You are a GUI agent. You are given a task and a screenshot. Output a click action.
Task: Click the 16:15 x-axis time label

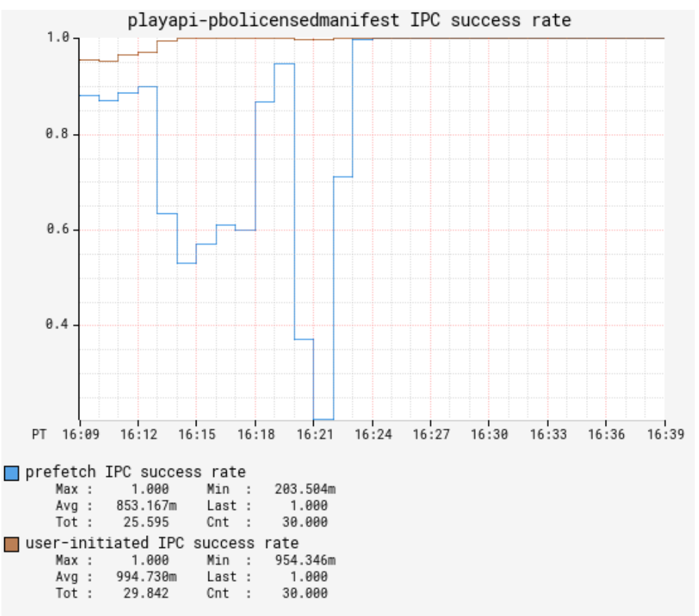[197, 434]
